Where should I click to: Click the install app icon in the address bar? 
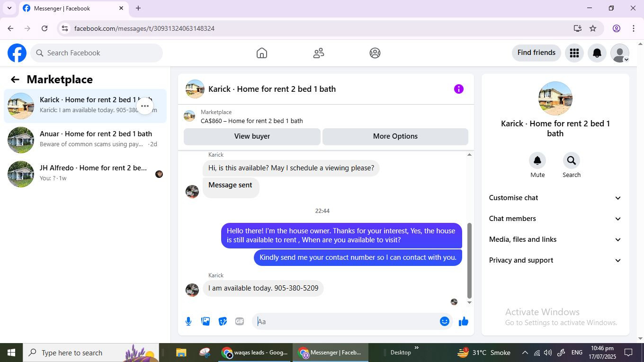[x=577, y=28]
